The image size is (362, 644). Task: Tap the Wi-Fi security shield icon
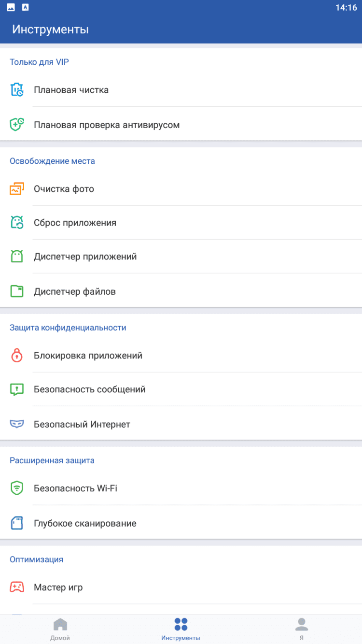pos(17,488)
